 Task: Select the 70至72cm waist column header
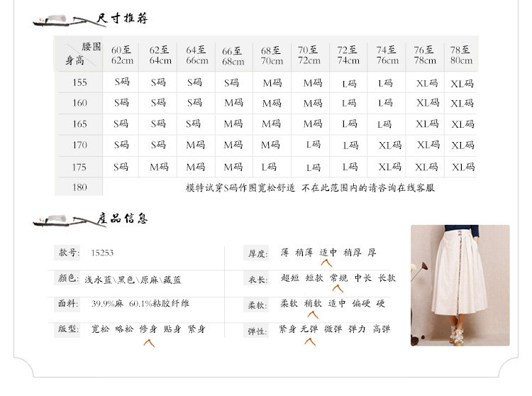pyautogui.click(x=309, y=55)
